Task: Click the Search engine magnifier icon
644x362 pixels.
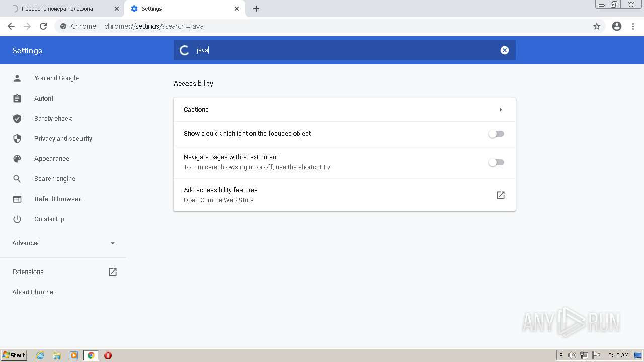Action: tap(17, 179)
